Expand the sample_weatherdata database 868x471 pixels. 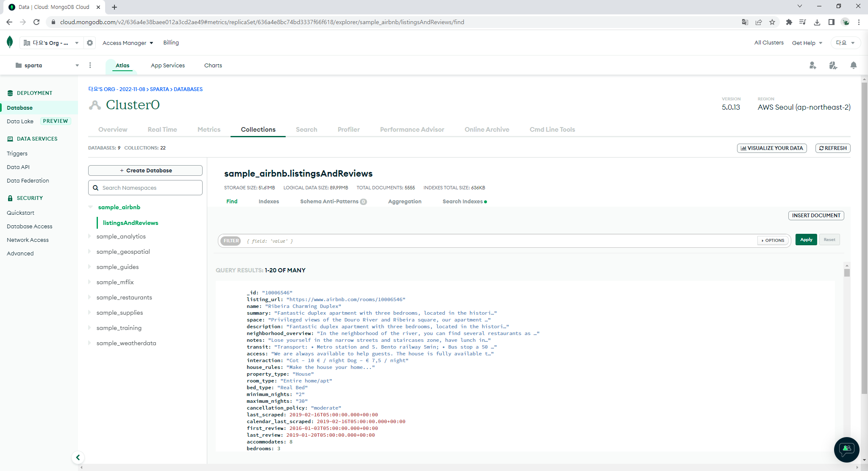[89, 343]
